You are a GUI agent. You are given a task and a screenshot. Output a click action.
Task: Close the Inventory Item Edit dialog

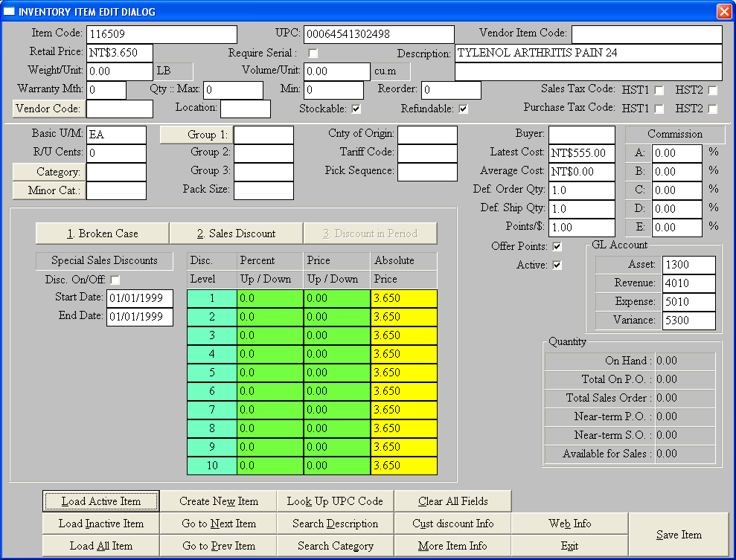click(x=723, y=11)
